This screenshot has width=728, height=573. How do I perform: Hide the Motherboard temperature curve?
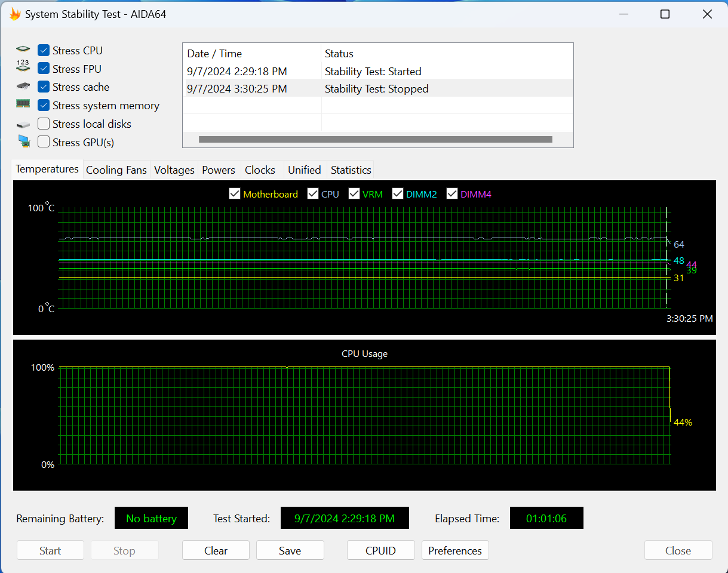[x=235, y=193]
